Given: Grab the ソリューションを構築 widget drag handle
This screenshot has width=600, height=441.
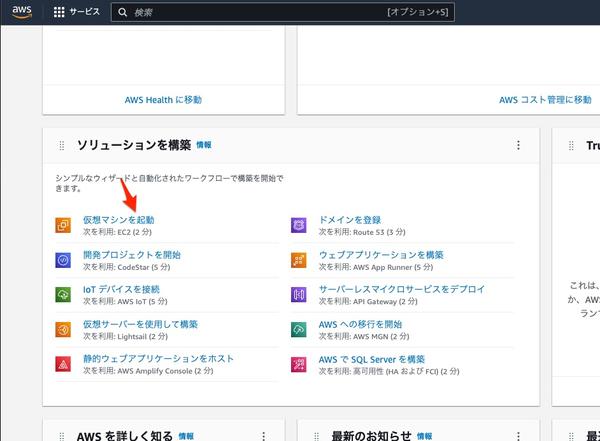Looking at the screenshot, I should 61,146.
